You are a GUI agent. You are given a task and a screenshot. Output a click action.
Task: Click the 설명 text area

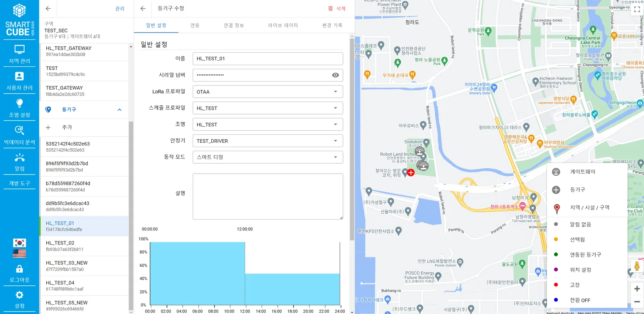(268, 197)
